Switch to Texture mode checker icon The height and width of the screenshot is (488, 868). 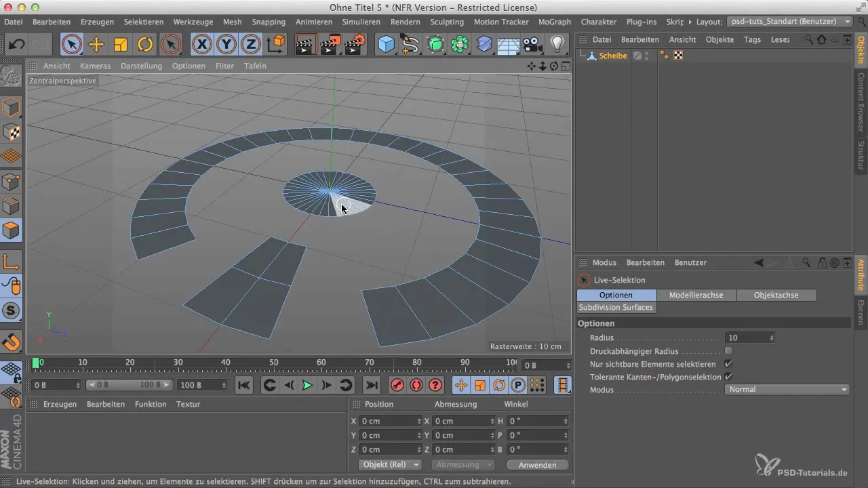point(12,132)
